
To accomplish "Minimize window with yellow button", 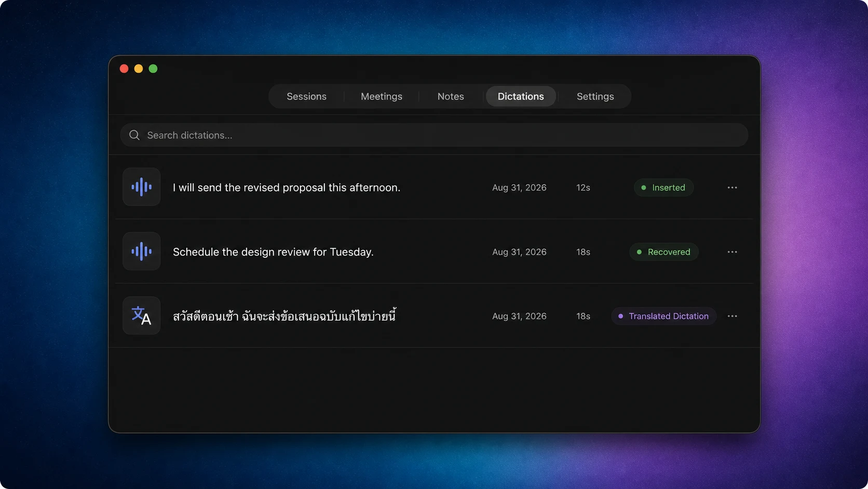I will click(x=139, y=69).
